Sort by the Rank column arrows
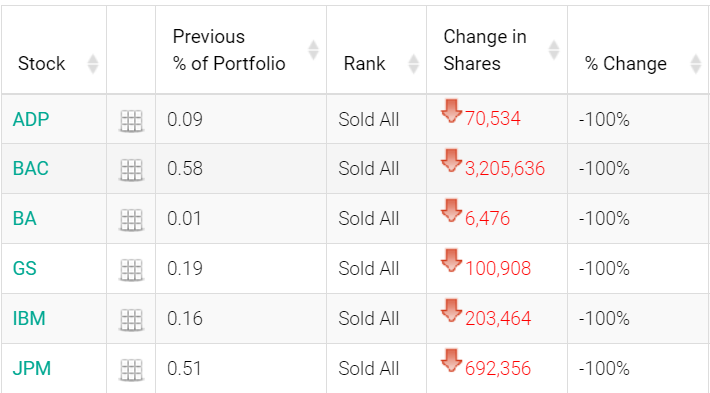Viewport: 710px width, 393px height. click(413, 64)
